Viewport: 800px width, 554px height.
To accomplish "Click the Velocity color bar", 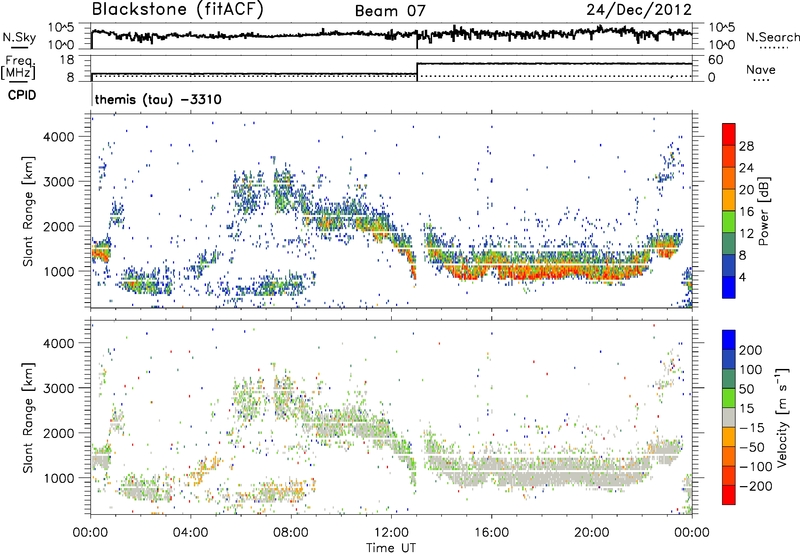I will pyautogui.click(x=729, y=417).
